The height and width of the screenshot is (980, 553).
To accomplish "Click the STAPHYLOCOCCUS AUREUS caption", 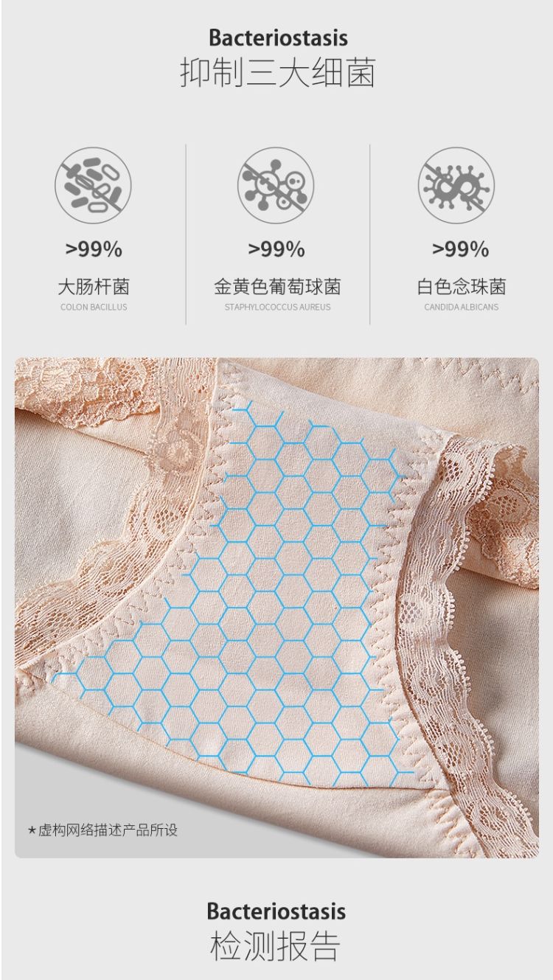I will click(277, 307).
